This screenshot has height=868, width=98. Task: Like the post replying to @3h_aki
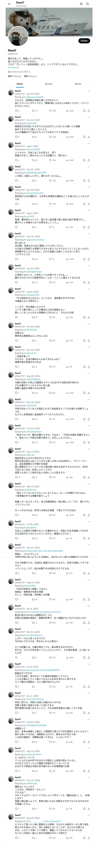coord(51,477)
